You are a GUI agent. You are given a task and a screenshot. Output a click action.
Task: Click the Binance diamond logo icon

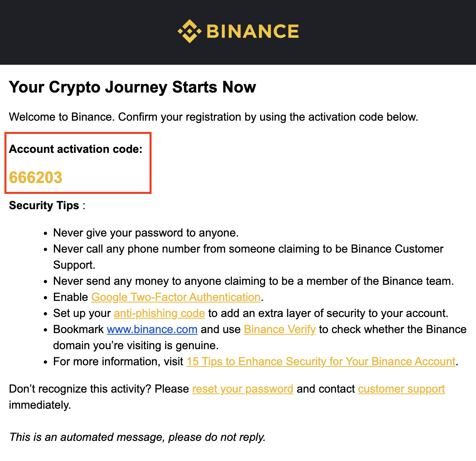click(x=189, y=31)
